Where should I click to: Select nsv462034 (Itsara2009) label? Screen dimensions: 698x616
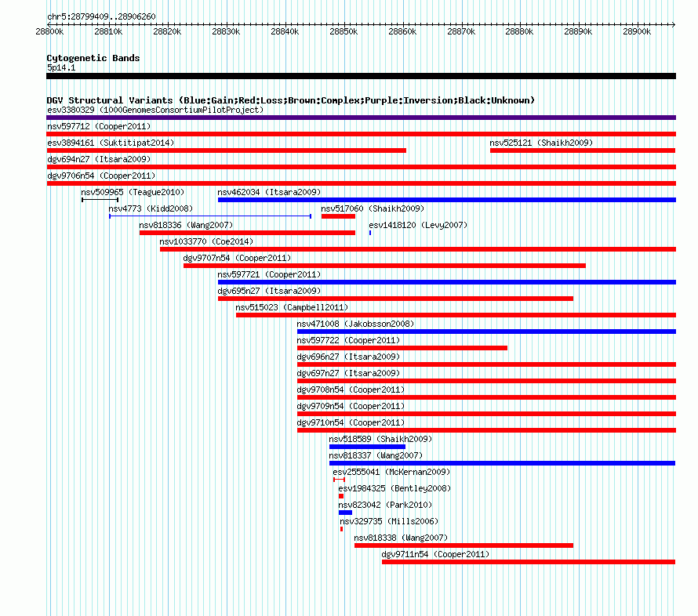coord(269,192)
